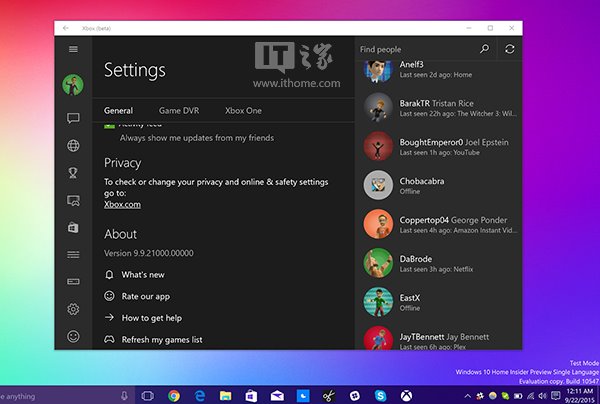Open the Windows Store taskbar icon

pos(251,396)
